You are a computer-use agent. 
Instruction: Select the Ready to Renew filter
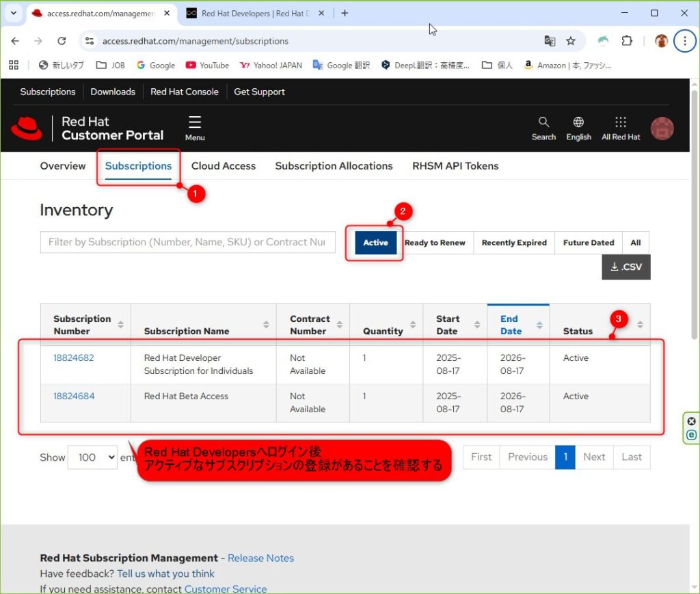435,243
